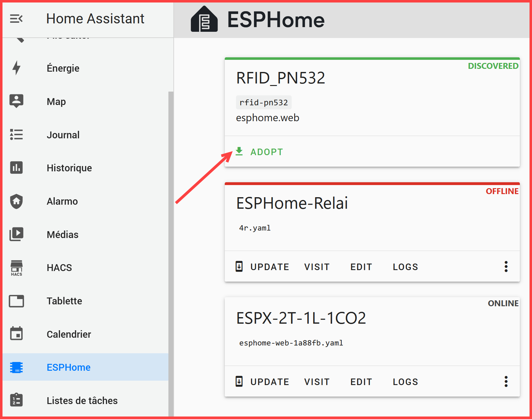Click LOGS on ESPX-2T-1L-1CO2 card

click(x=405, y=382)
